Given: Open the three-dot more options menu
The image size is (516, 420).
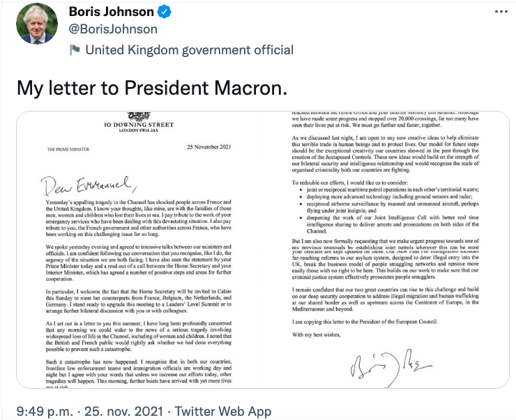Looking at the screenshot, I should point(499,13).
